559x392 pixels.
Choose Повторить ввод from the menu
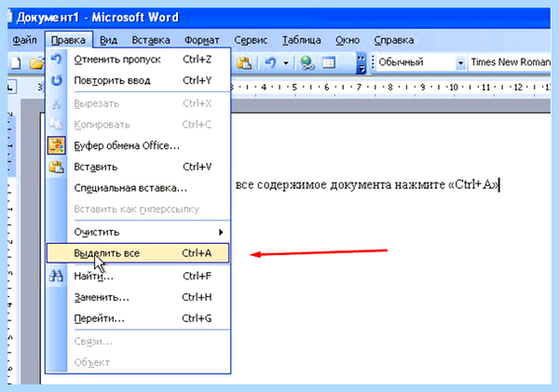[x=138, y=80]
